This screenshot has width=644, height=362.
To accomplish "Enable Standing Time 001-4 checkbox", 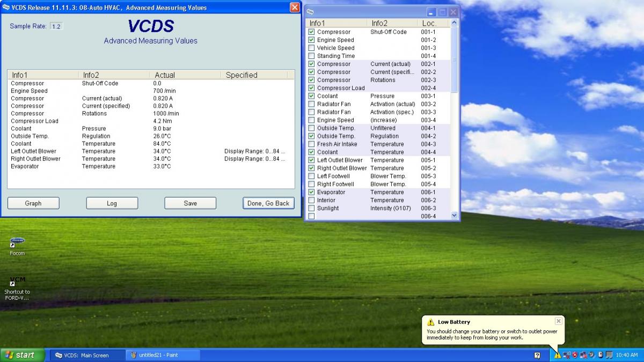I will pyautogui.click(x=311, y=56).
